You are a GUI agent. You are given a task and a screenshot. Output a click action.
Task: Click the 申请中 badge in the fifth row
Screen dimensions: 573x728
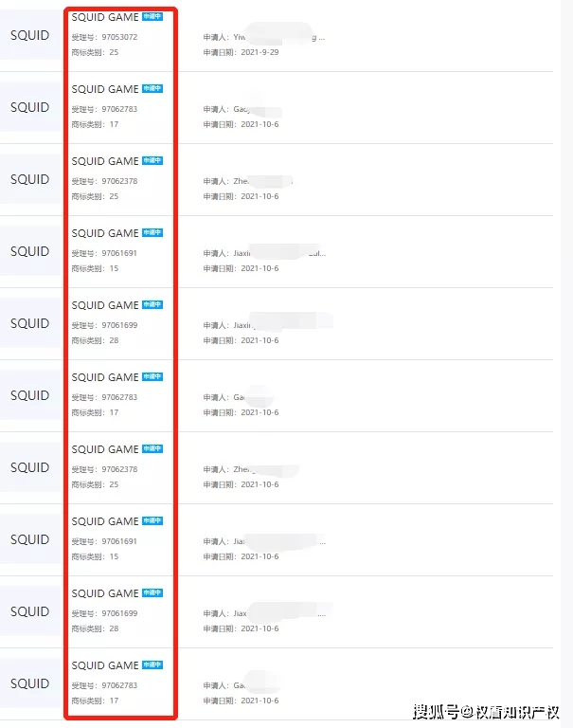(152, 305)
